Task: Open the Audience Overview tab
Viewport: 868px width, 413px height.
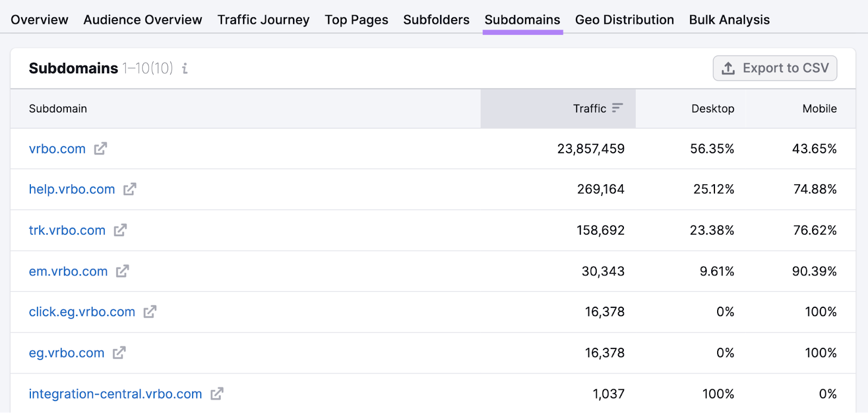Action: 143,20
